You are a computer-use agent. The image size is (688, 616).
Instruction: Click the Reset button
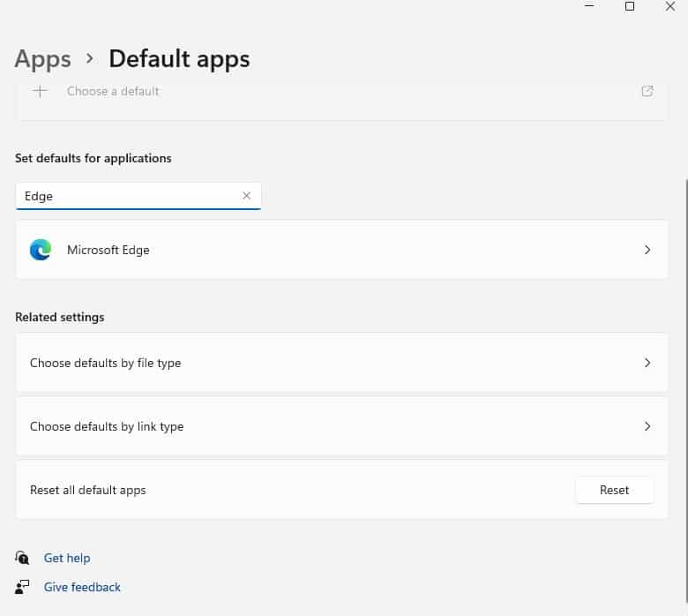(x=614, y=490)
